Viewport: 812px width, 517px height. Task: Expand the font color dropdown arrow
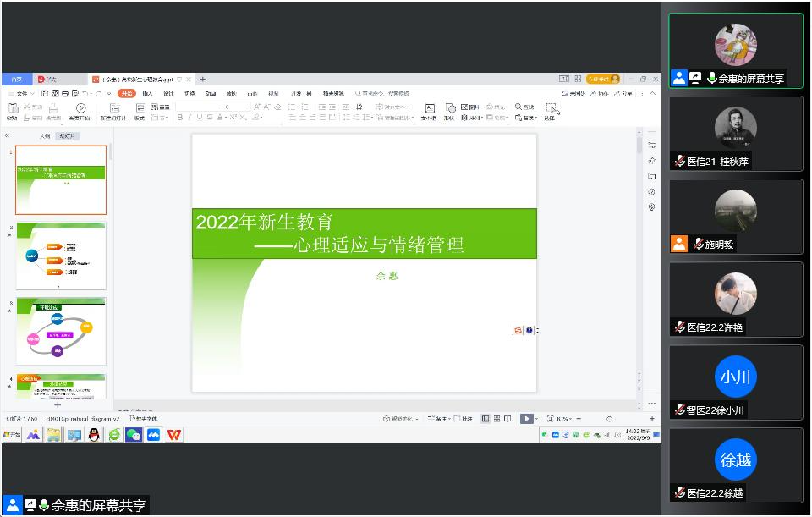226,118
